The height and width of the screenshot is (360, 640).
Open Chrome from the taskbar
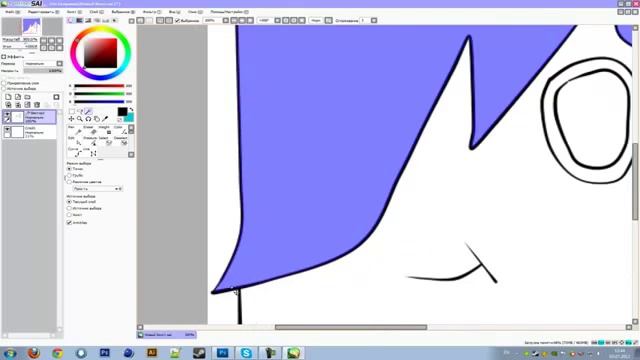tap(58, 353)
